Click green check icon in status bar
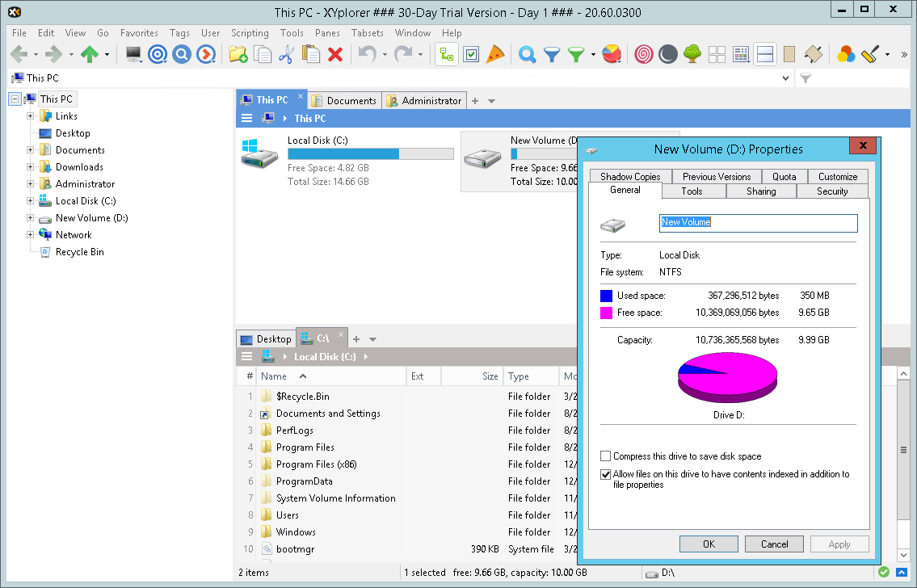 pos(884,572)
